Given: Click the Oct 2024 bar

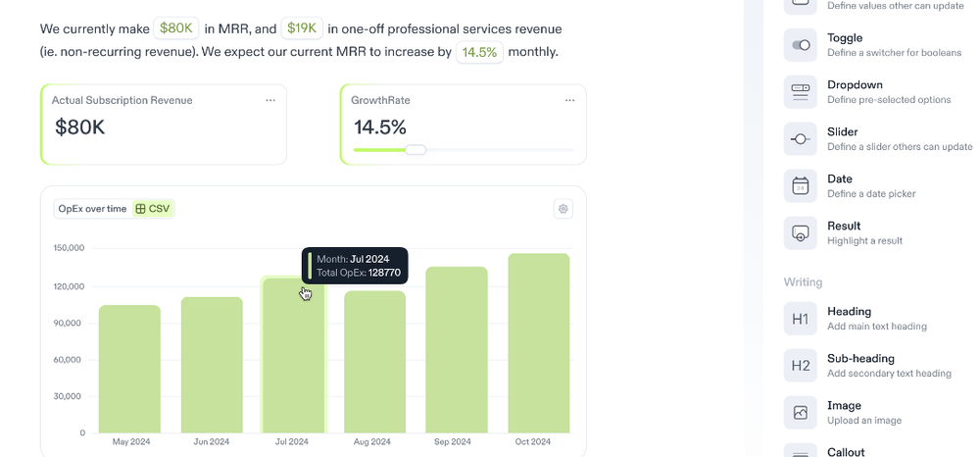Looking at the screenshot, I should click(539, 343).
